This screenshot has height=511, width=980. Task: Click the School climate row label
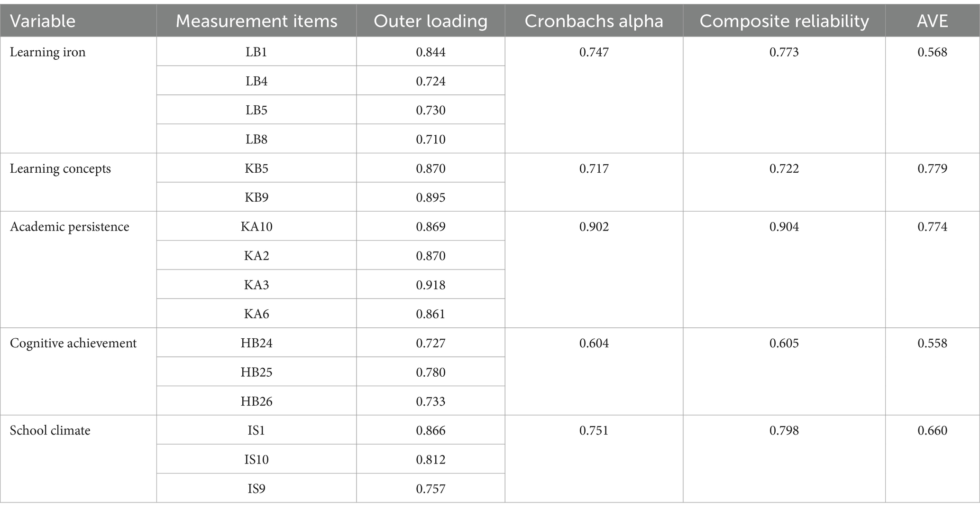pyautogui.click(x=50, y=430)
